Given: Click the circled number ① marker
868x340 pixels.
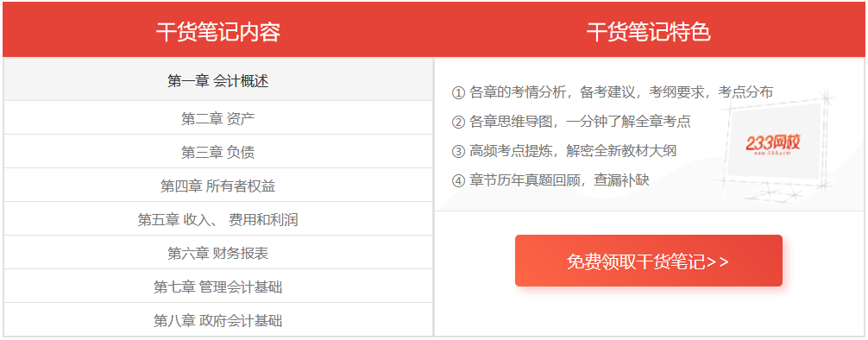Looking at the screenshot, I should [457, 92].
